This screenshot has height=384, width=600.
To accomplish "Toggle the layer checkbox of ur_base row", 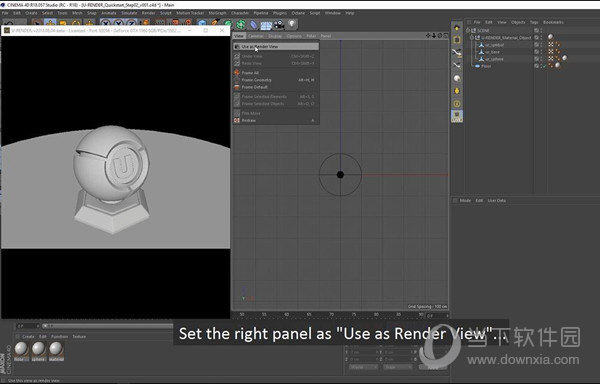I will click(x=536, y=52).
